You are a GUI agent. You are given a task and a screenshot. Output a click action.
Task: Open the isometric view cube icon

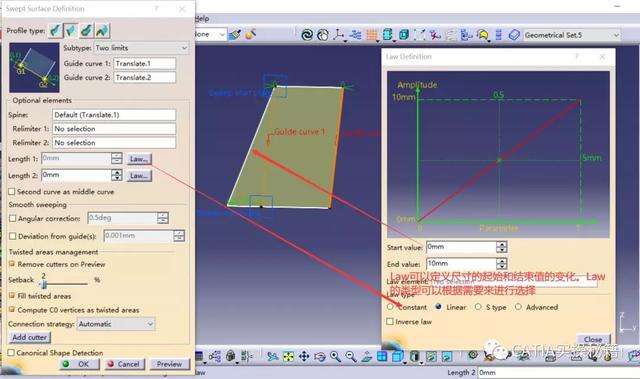coord(398,357)
